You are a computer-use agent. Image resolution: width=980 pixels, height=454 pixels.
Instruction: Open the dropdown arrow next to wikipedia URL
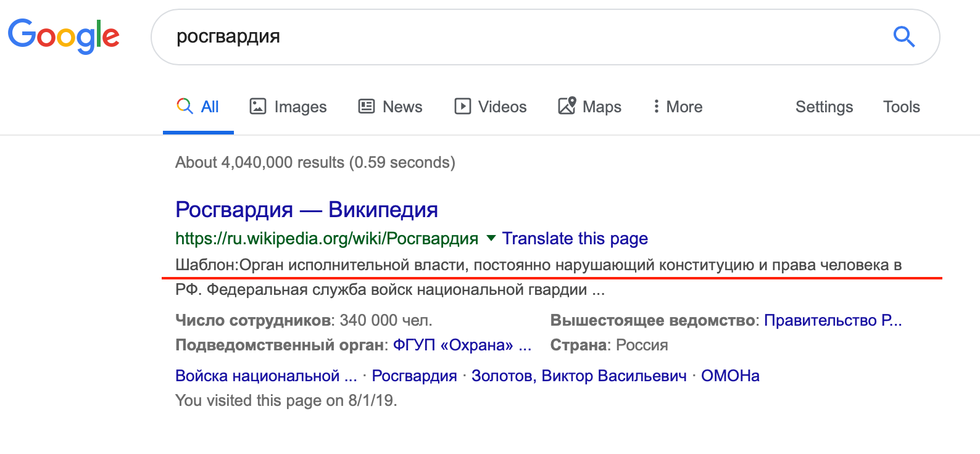(x=491, y=238)
